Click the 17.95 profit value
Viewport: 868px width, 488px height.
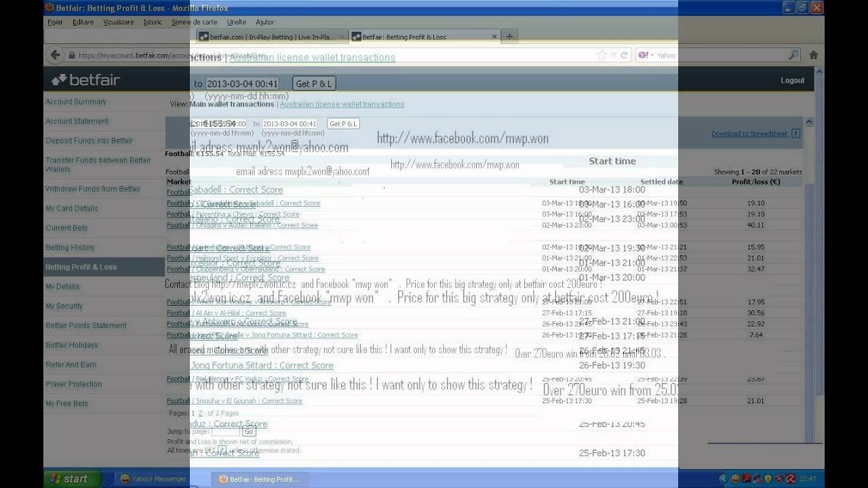[x=755, y=302]
